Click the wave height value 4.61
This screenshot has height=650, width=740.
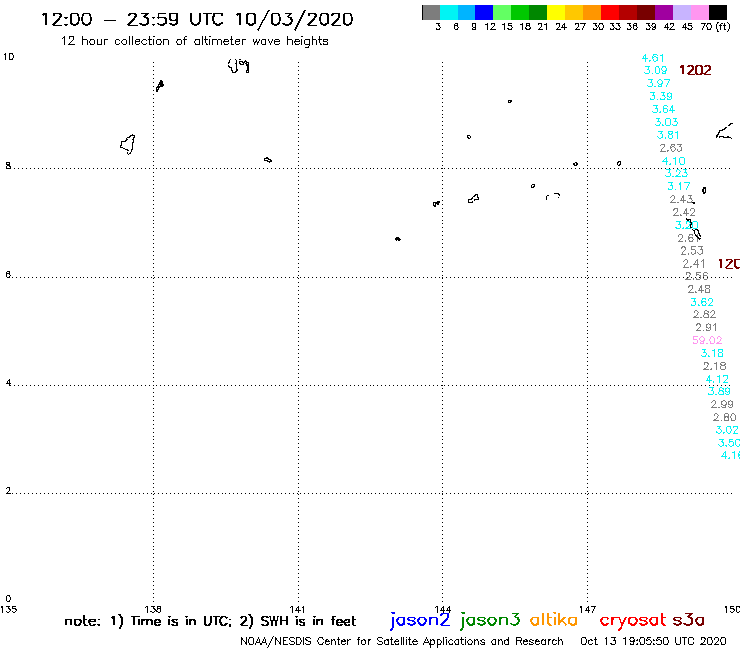click(653, 58)
